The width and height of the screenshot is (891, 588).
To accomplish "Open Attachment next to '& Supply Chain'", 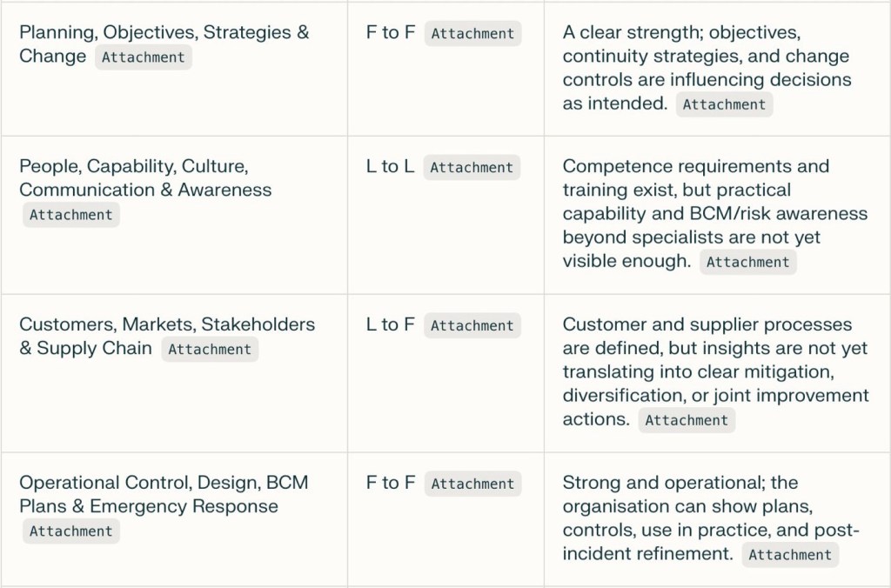I will click(210, 350).
